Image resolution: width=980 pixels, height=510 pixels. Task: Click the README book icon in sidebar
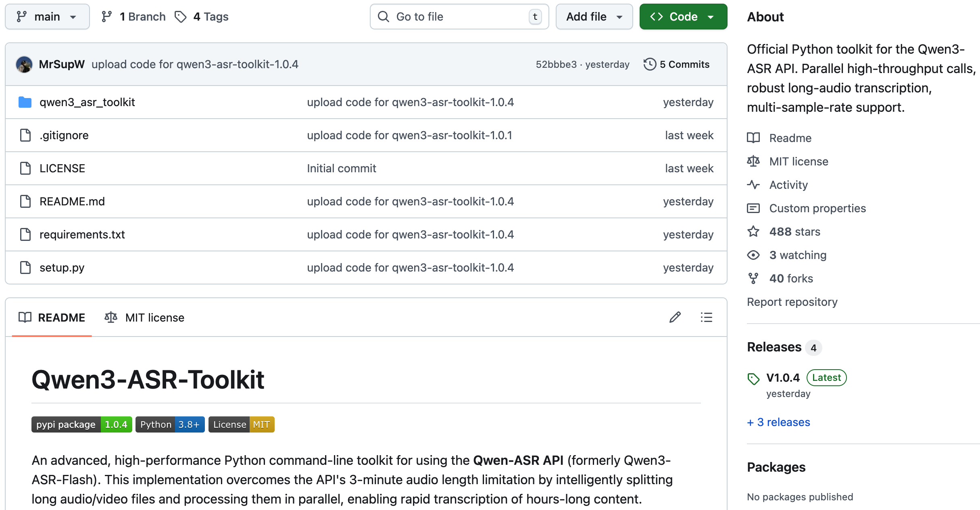point(753,138)
